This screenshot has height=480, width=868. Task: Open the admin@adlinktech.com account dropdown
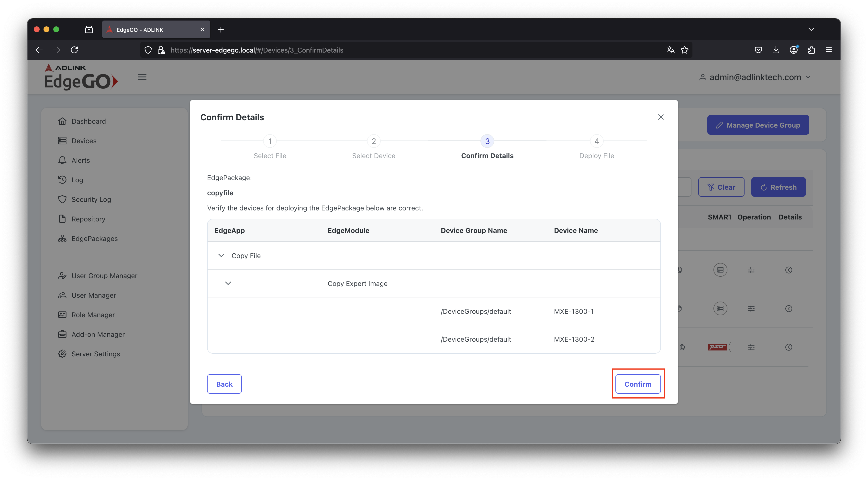(x=755, y=77)
